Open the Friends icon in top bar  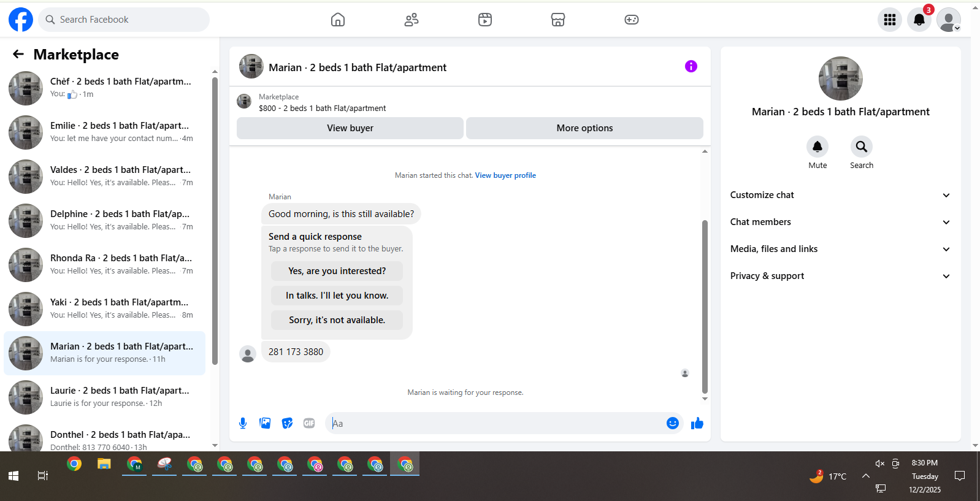[412, 20]
